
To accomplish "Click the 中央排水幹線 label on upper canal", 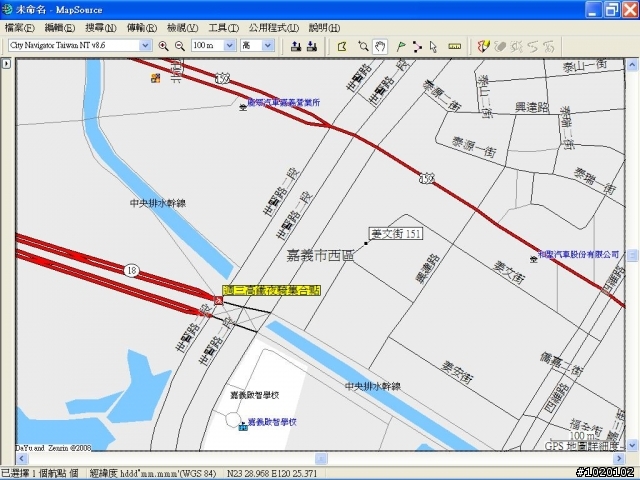I will pos(158,203).
